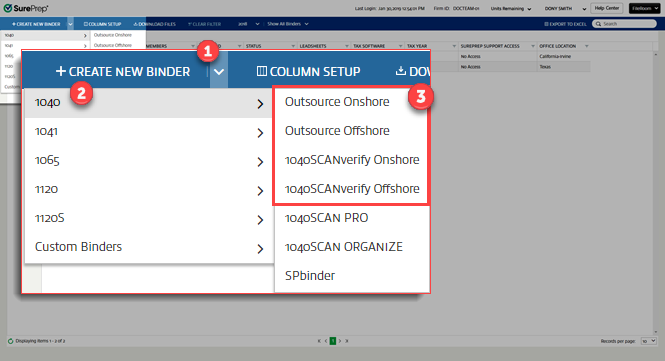Go to the first page of results
This screenshot has width=665, height=361.
coord(319,341)
